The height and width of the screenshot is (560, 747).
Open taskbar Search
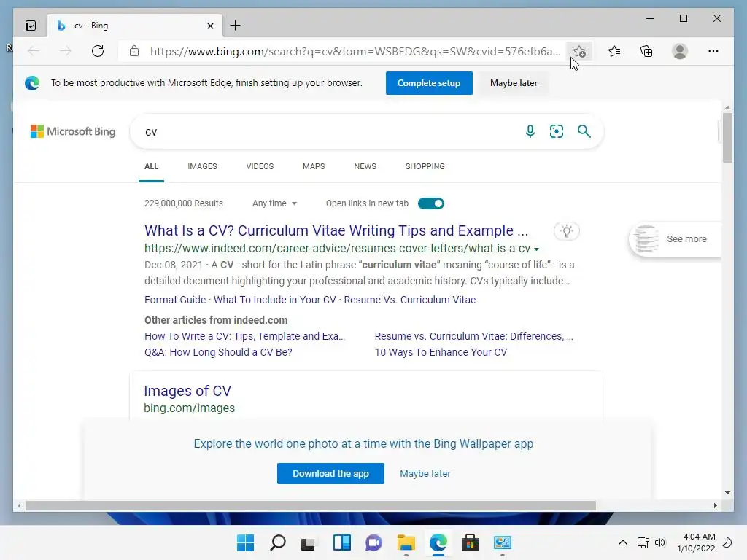coord(278,542)
